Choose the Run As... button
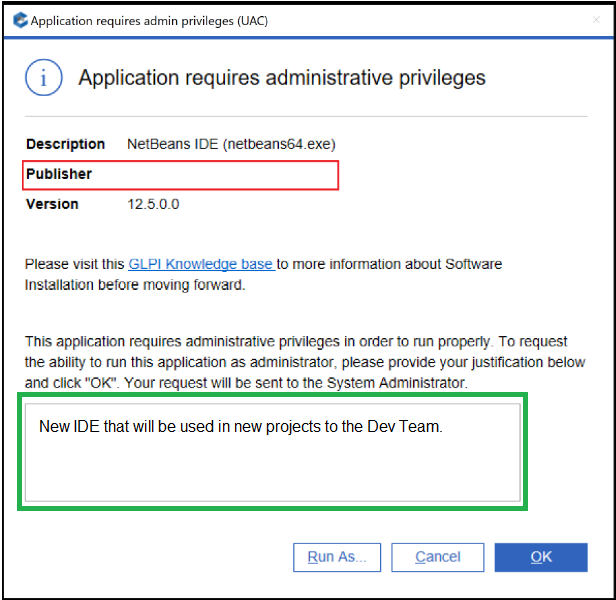616x600 pixels. (x=337, y=557)
